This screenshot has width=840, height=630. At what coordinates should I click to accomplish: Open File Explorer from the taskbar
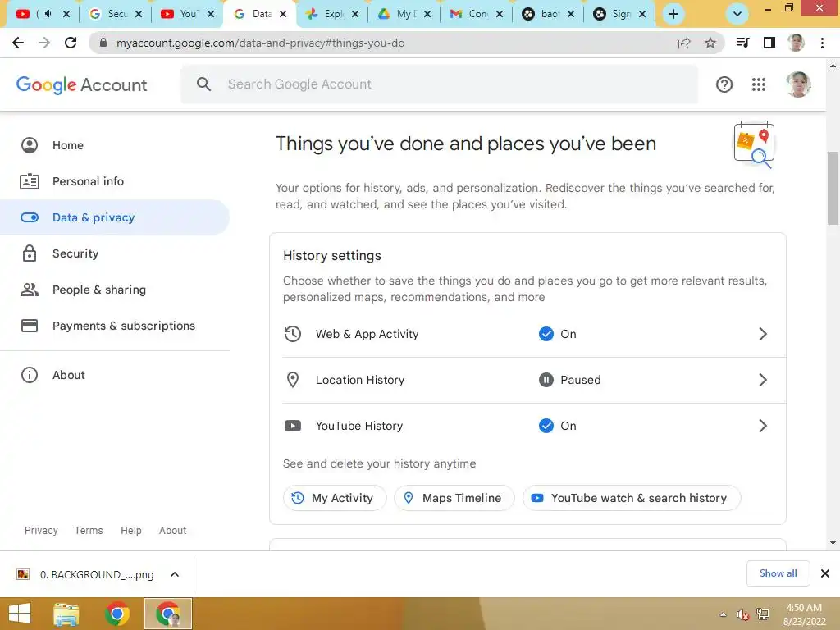click(x=66, y=614)
